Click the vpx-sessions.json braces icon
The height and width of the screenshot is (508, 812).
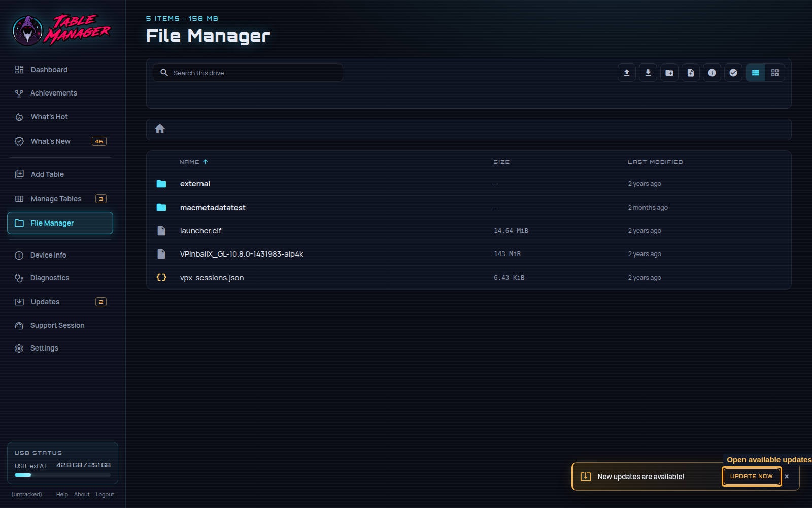(161, 277)
